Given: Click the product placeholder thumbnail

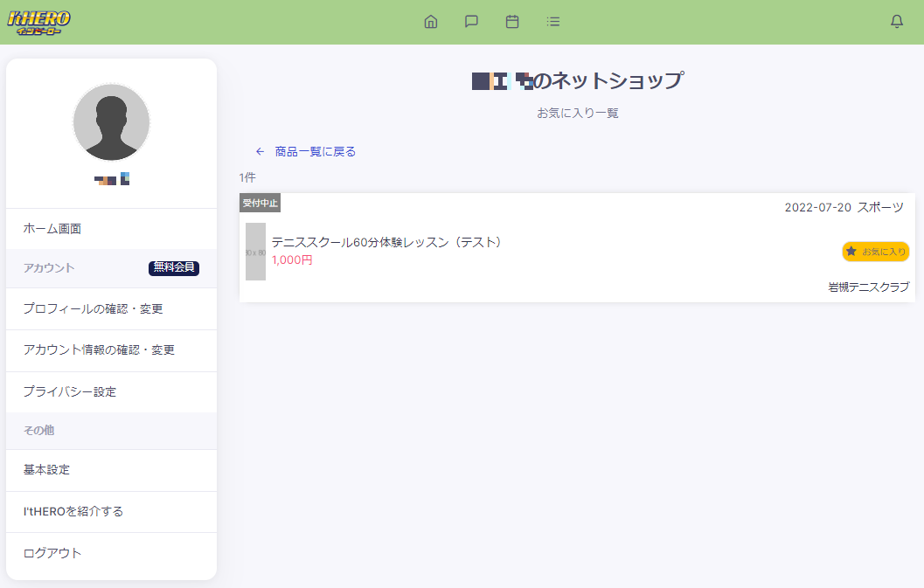Looking at the screenshot, I should click(x=256, y=252).
